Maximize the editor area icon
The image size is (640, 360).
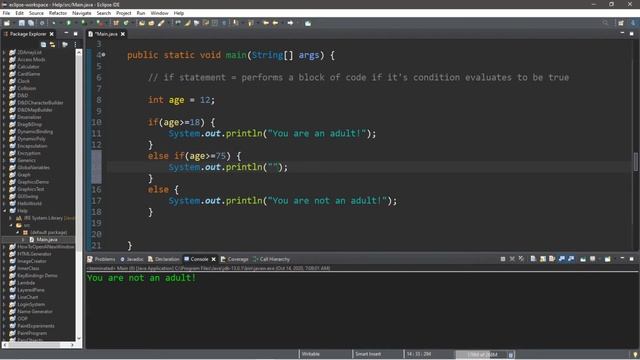[631, 33]
